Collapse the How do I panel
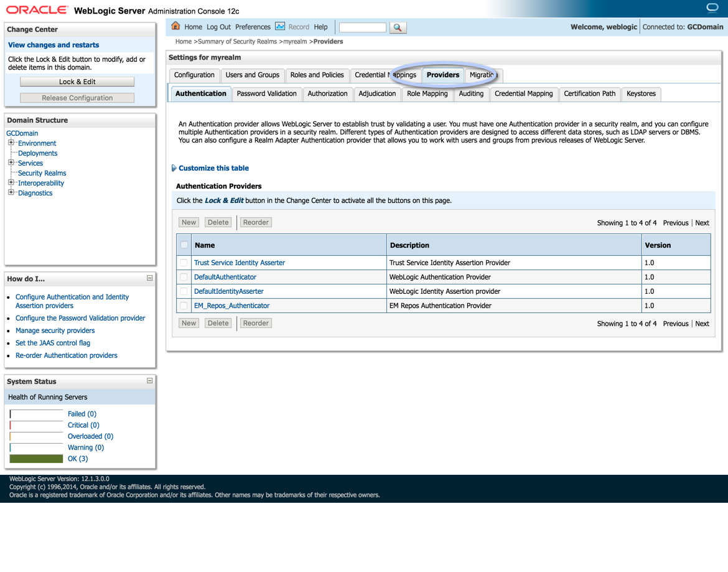 pyautogui.click(x=149, y=278)
